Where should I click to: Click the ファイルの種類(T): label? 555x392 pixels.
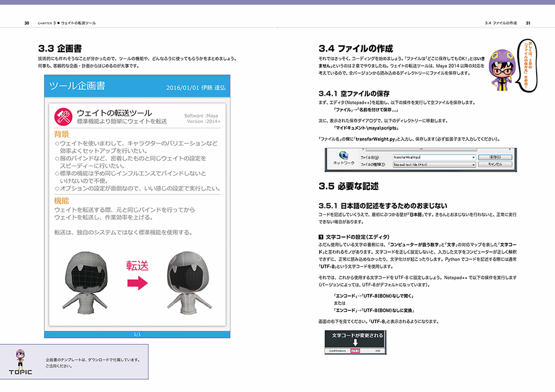(373, 165)
